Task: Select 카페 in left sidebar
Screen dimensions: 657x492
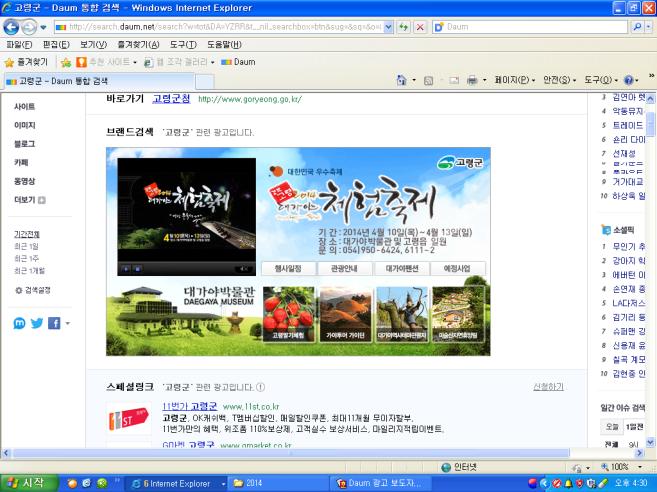Action: pyautogui.click(x=21, y=163)
